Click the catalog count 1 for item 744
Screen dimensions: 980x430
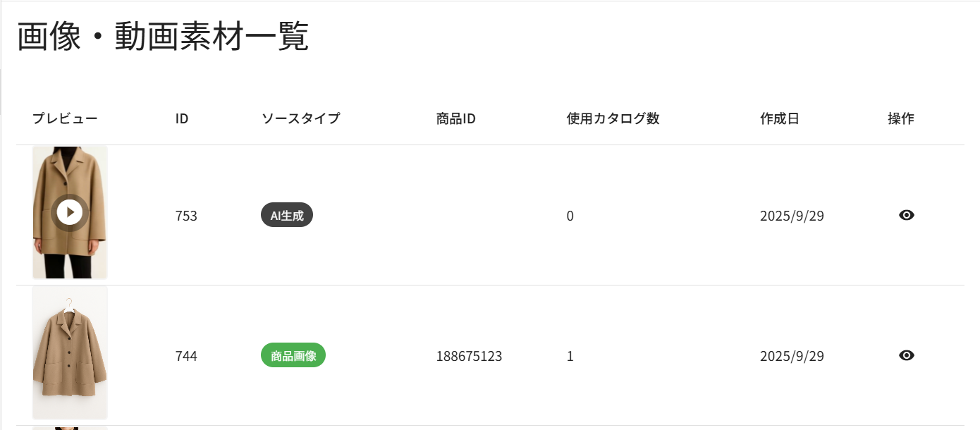pyautogui.click(x=570, y=356)
